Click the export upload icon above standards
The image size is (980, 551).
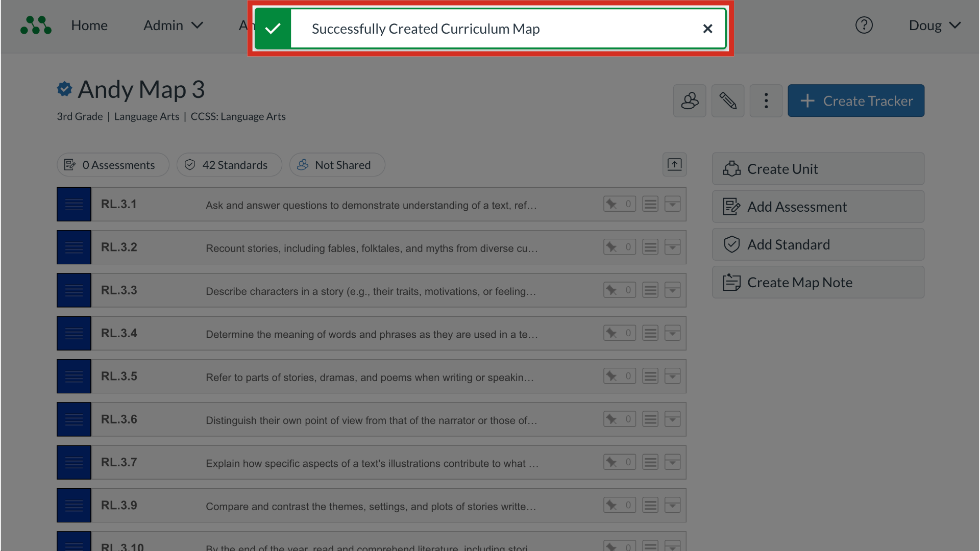point(674,164)
